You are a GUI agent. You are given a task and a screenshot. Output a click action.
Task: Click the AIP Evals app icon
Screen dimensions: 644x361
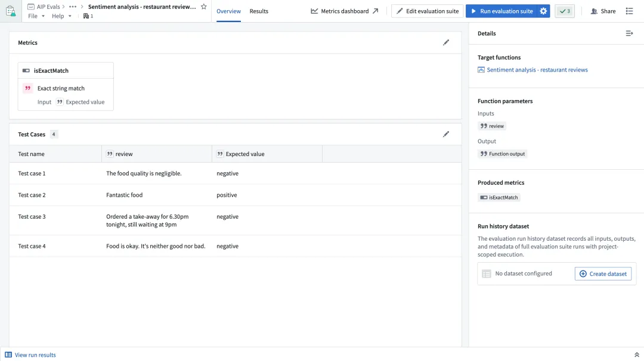tap(11, 11)
